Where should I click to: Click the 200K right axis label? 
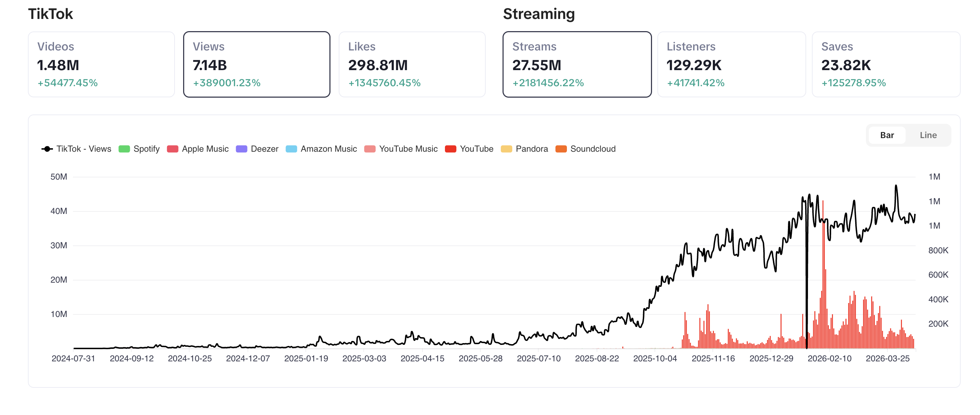(x=938, y=324)
